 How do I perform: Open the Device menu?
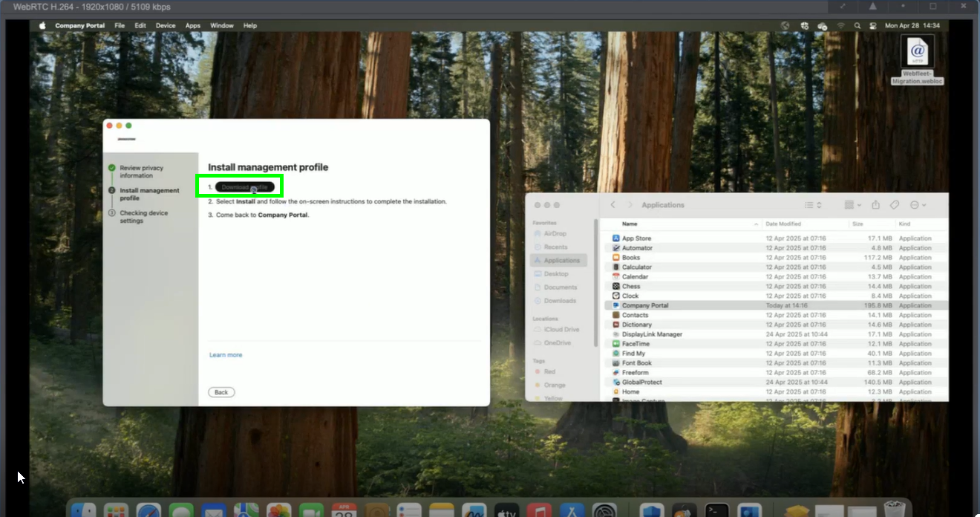166,25
